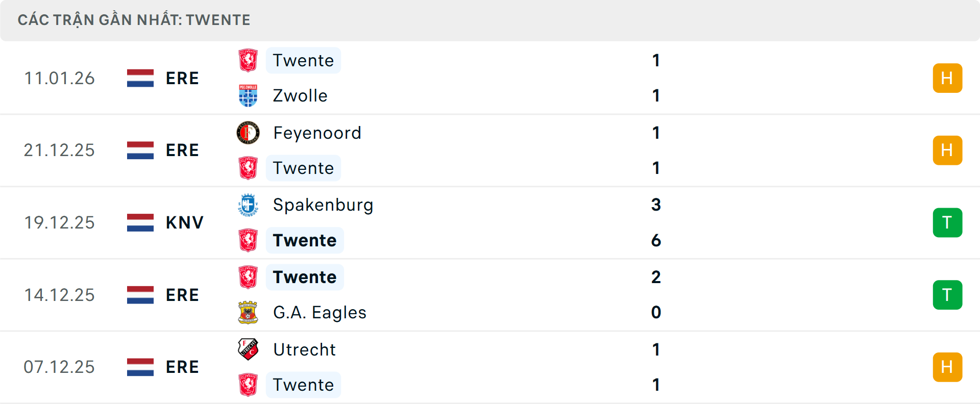
Task: Click the Twente crest in the 11.01.26 match
Action: pos(248,61)
